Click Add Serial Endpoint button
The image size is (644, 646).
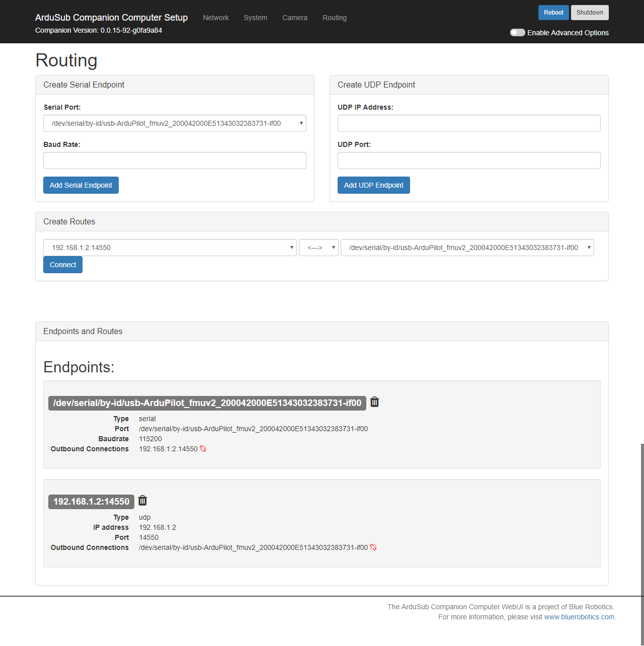[81, 185]
